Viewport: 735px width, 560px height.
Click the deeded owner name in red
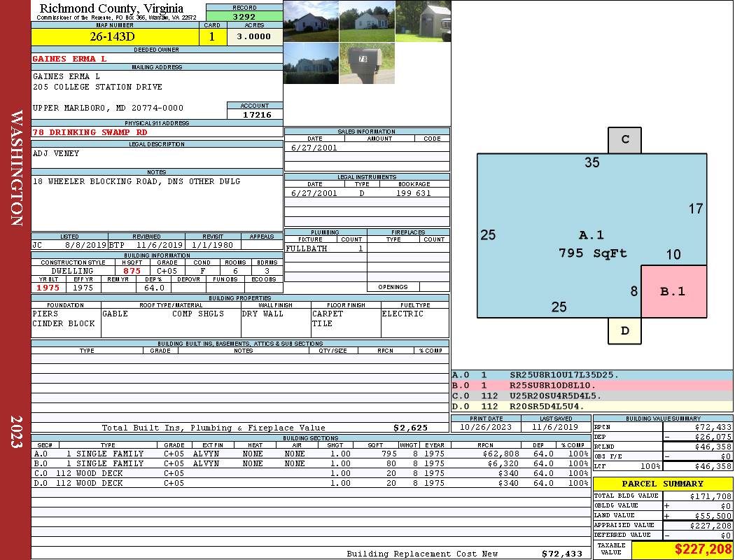point(70,59)
